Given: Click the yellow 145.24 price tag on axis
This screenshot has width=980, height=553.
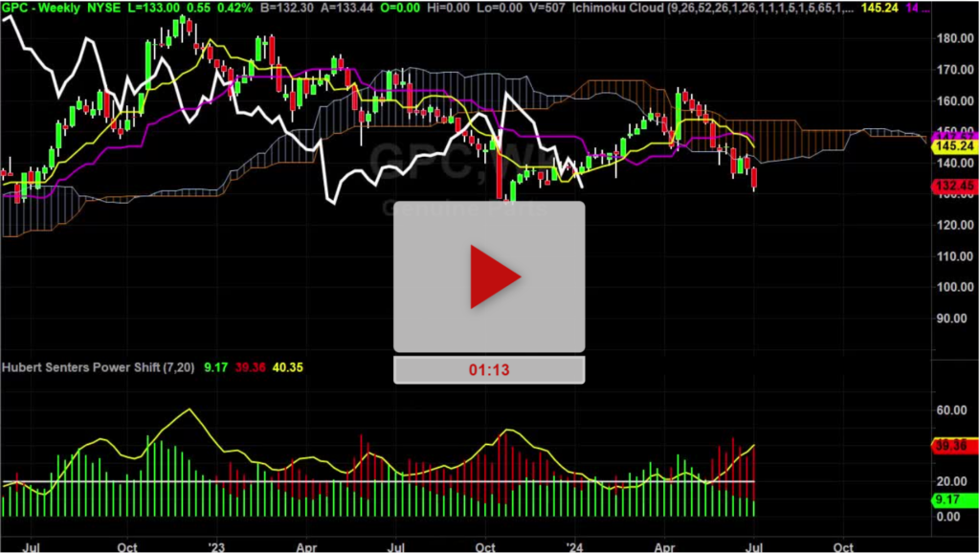Looking at the screenshot, I should pos(953,147).
